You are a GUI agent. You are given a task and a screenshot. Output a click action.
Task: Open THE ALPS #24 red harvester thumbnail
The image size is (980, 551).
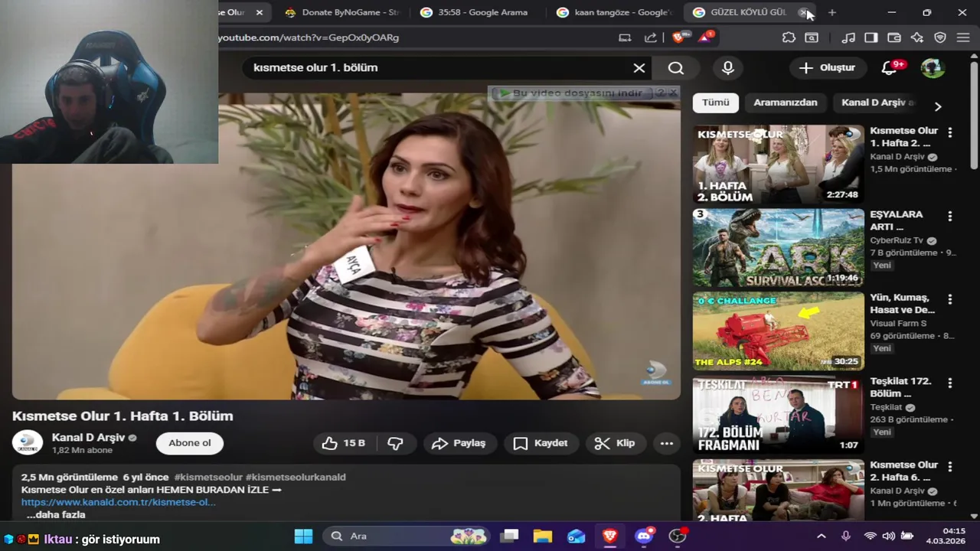tap(778, 331)
